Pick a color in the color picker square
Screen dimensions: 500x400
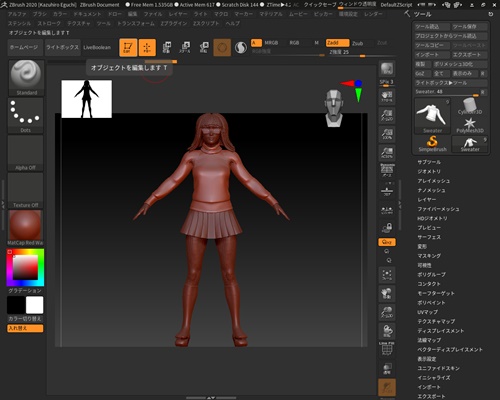25,268
